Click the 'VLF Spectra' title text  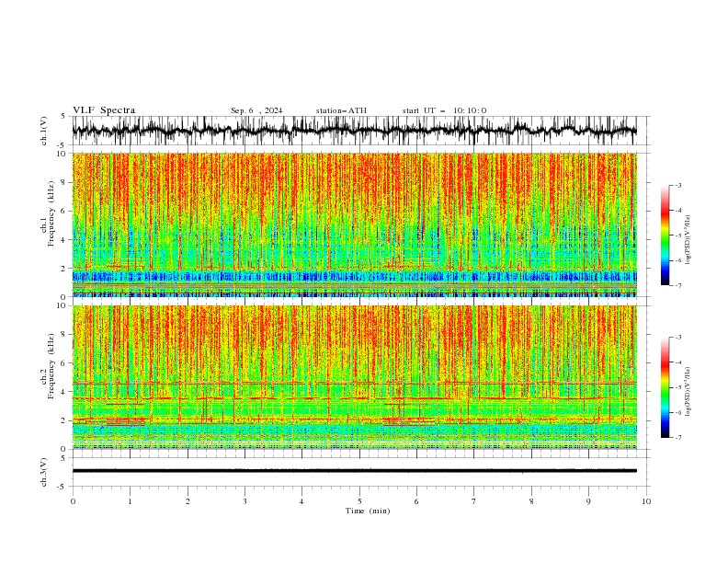104,110
